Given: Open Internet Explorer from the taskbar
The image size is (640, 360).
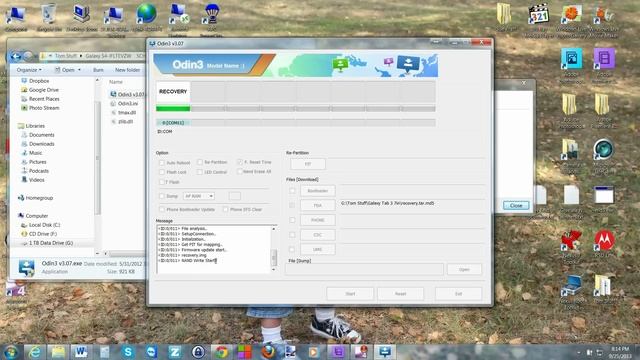Looking at the screenshot, I should pos(35,351).
